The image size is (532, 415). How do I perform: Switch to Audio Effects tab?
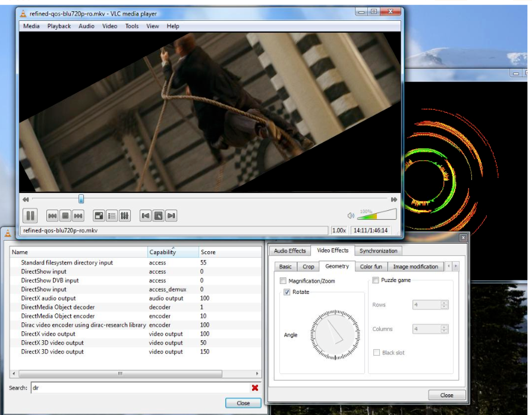coord(289,251)
